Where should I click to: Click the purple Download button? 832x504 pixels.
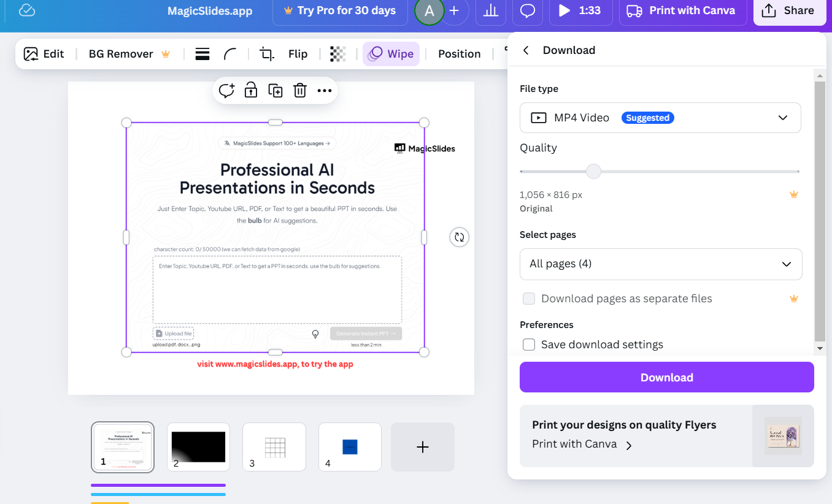667,377
